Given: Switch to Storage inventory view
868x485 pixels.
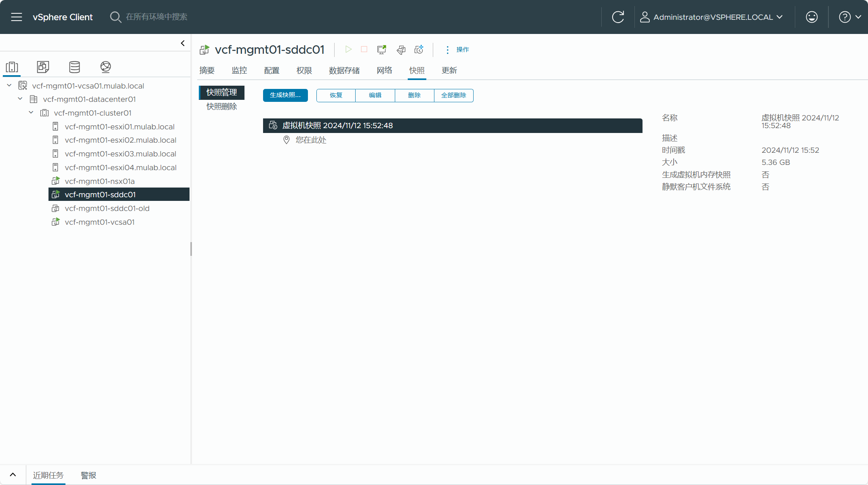Looking at the screenshot, I should [74, 67].
